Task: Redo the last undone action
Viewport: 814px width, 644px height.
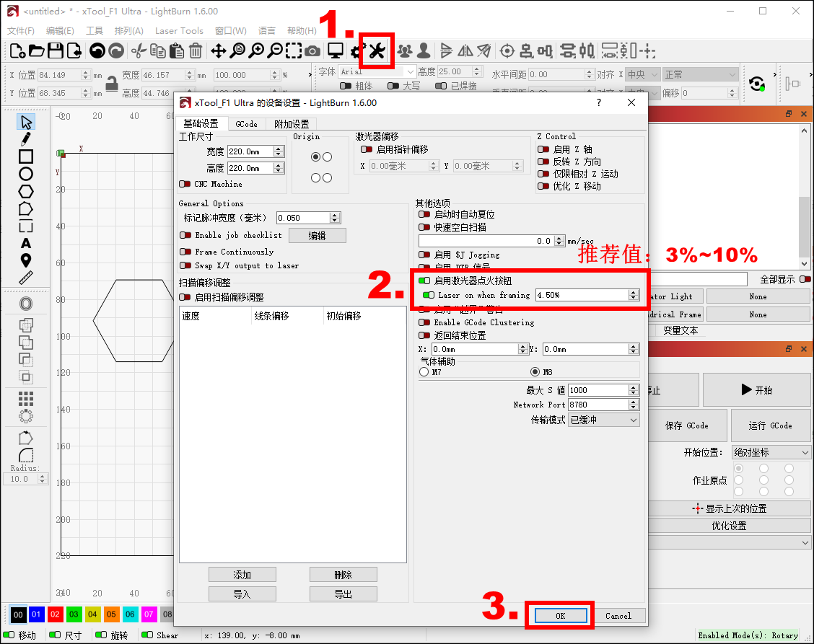Action: pos(116,51)
